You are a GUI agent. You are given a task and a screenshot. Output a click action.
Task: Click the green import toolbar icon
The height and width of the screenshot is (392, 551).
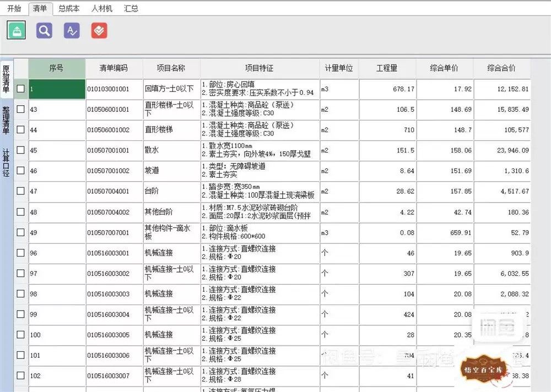(x=16, y=30)
